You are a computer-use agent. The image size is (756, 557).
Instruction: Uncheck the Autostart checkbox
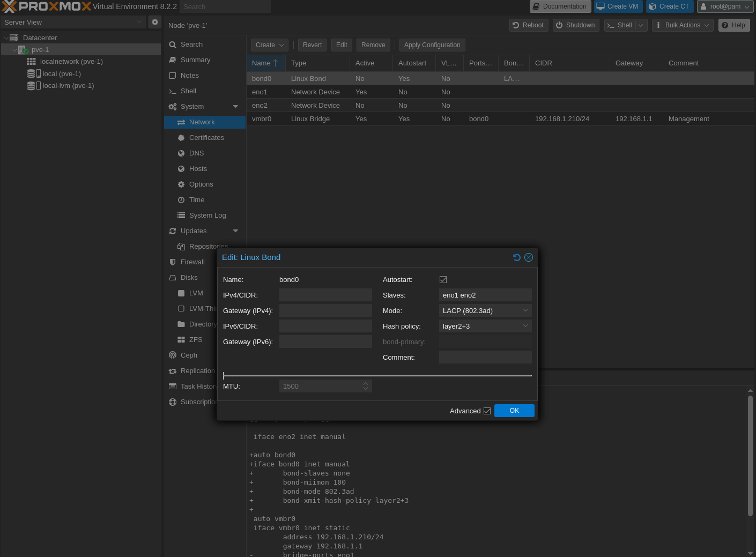[443, 280]
